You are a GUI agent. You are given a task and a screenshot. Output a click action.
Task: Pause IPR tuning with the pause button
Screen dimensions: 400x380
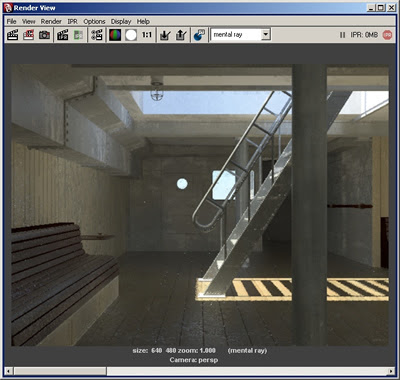[x=342, y=35]
